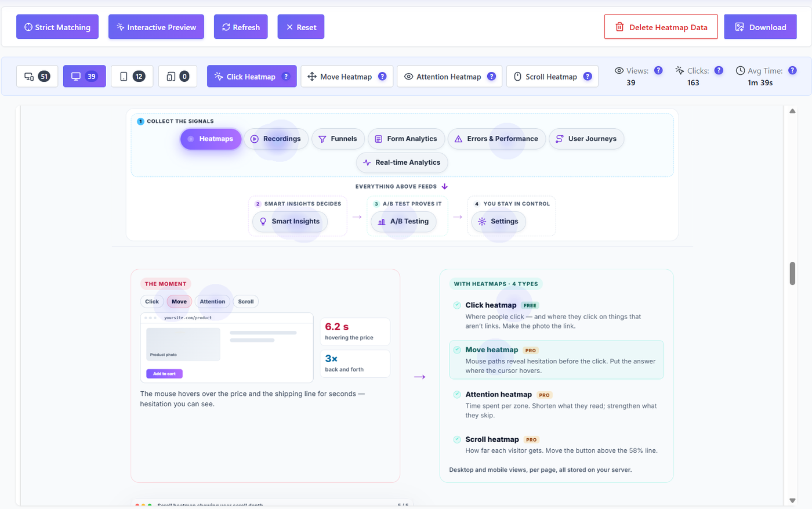Select the Click tab in The Moment card
The image size is (812, 509).
coord(152,302)
